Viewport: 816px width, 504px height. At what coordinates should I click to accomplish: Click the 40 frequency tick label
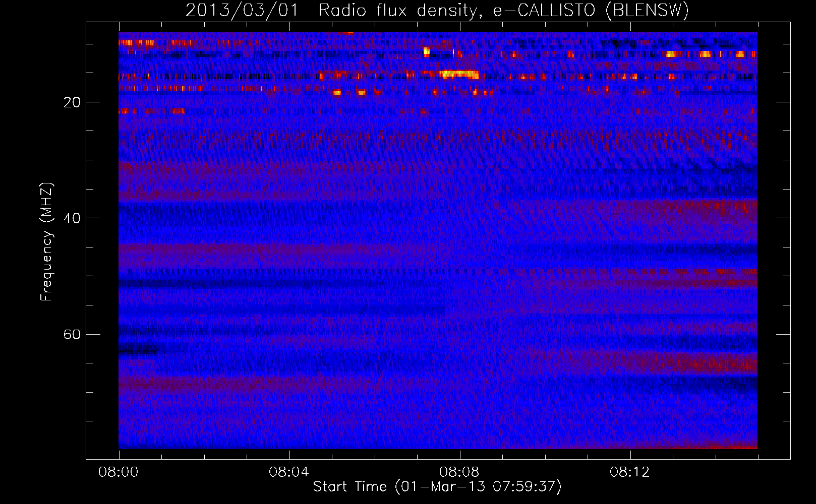[x=72, y=218]
